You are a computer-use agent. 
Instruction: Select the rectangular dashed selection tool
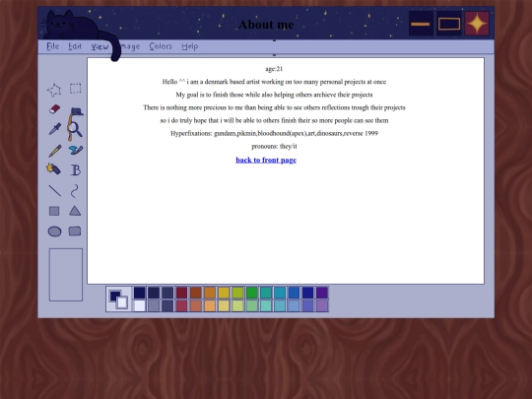click(75, 89)
